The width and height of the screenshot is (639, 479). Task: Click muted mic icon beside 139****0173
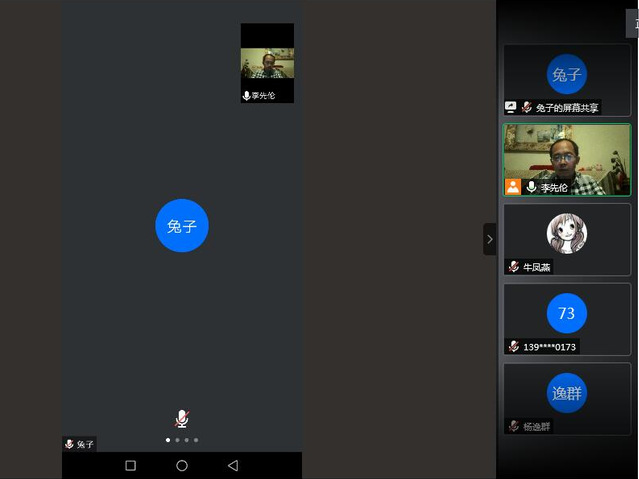click(x=514, y=346)
